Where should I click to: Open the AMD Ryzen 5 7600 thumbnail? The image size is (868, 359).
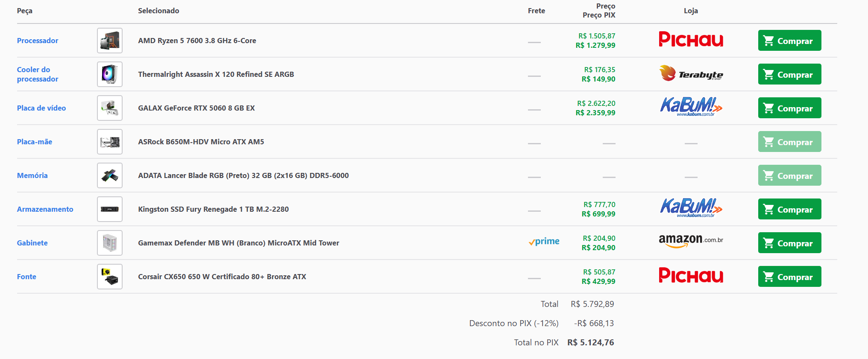point(110,41)
